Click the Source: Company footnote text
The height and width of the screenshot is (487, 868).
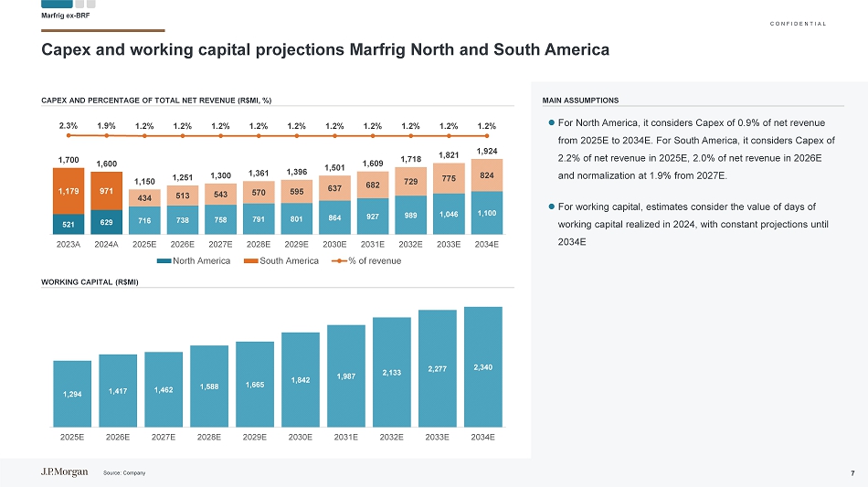click(124, 472)
